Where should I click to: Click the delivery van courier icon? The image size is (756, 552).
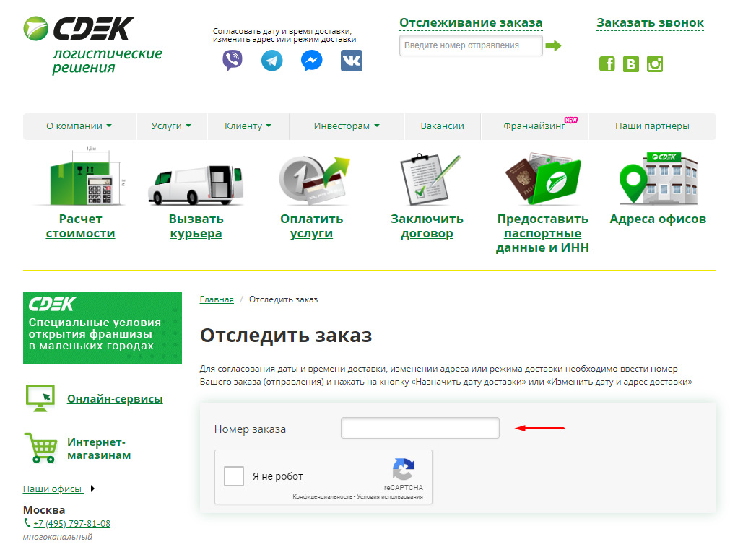[196, 185]
